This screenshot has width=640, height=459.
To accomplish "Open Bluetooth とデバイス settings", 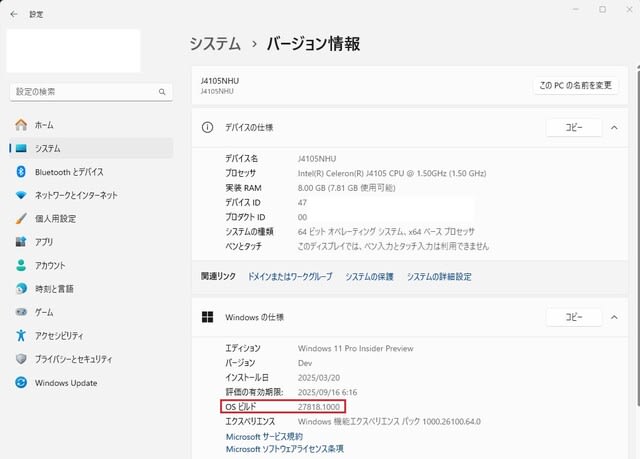I will pyautogui.click(x=91, y=172).
